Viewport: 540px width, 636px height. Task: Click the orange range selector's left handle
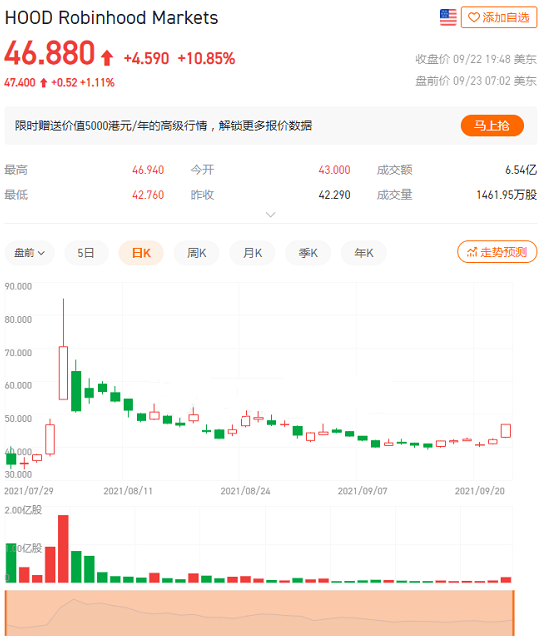(6, 613)
